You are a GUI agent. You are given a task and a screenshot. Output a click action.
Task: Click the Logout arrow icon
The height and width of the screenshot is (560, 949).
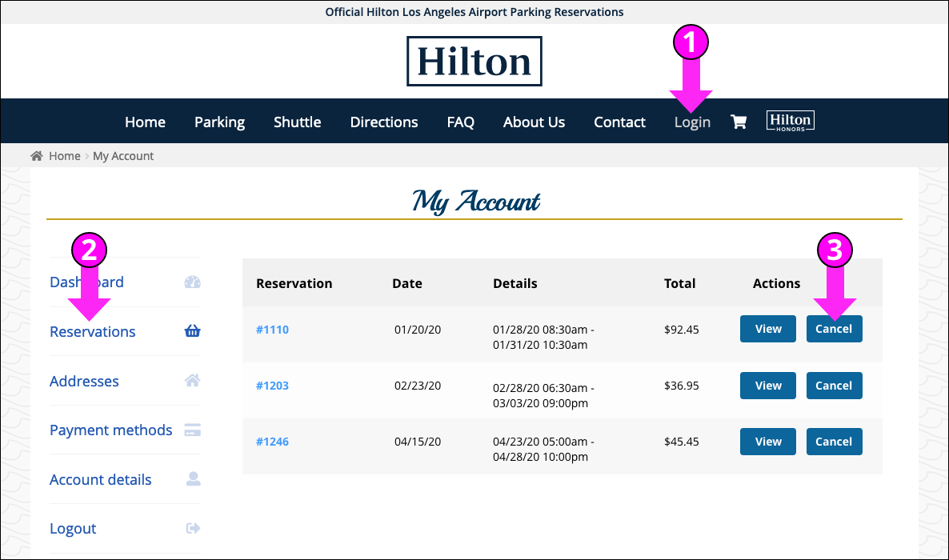[x=193, y=529]
